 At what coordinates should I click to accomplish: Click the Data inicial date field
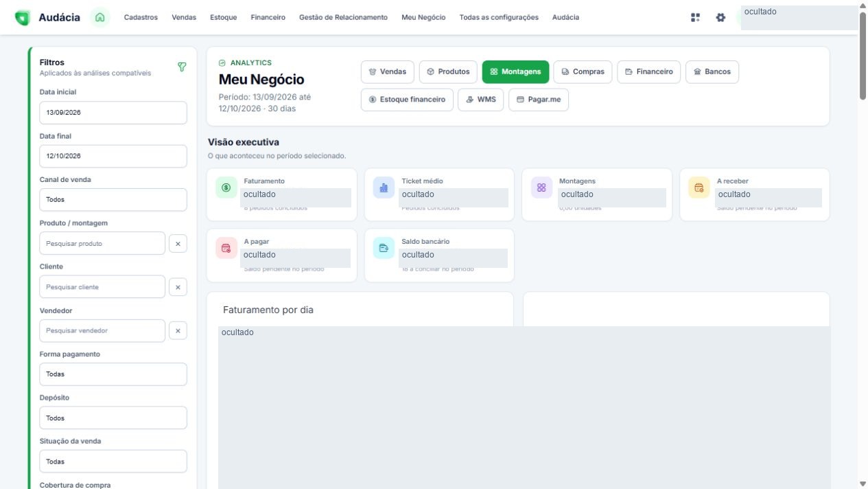(x=113, y=113)
